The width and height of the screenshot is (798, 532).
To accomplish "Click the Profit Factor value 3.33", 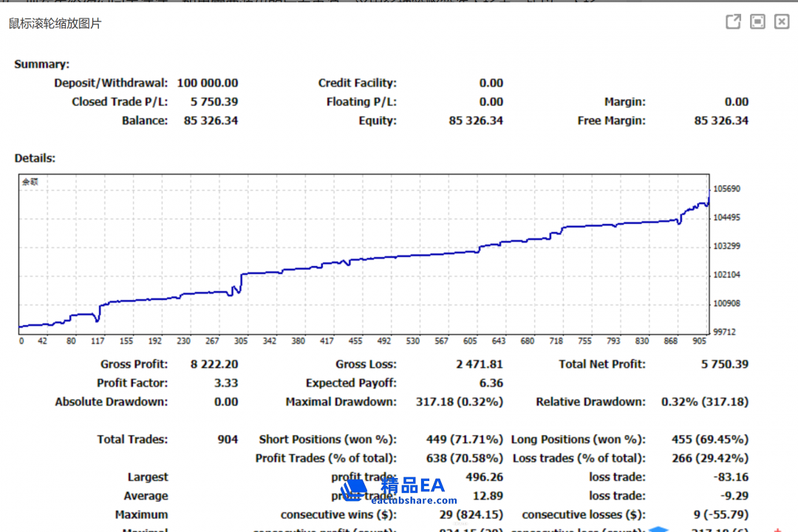I will point(225,383).
